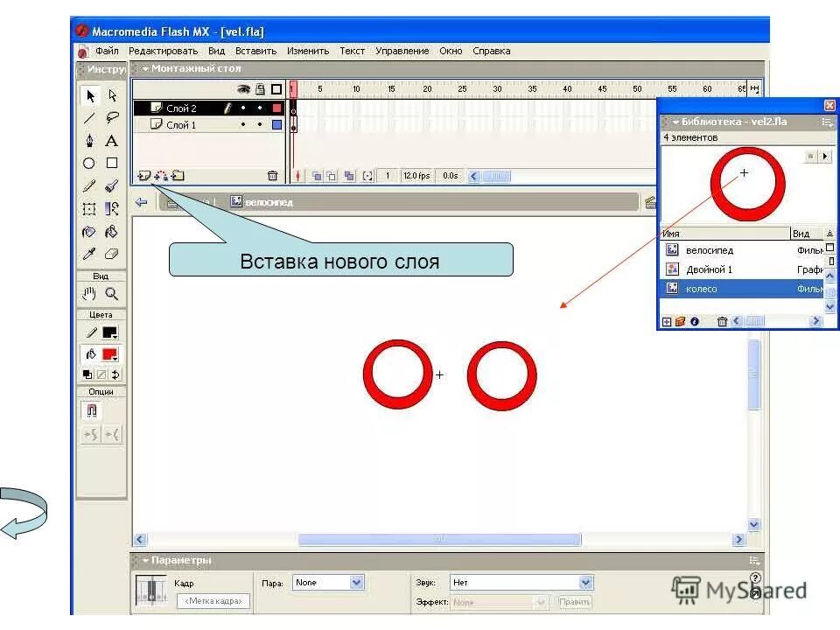Select the Hand tool
The image size is (840, 630).
[x=89, y=294]
